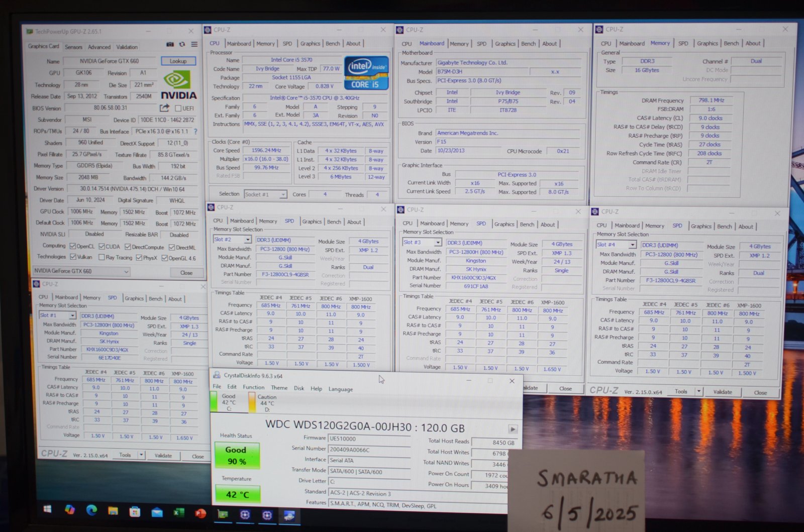Viewport: 804px width, 532px height.
Task: Click the Features field in CrystalDiskInfo
Action: tap(417, 504)
